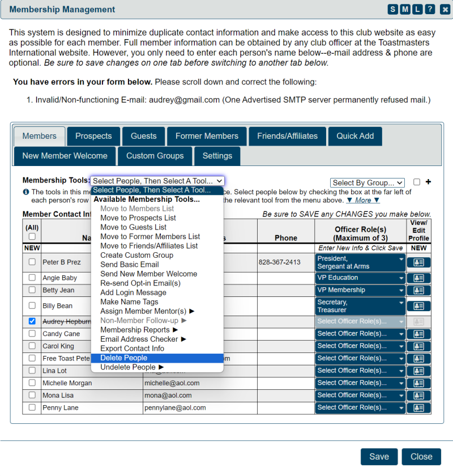Click the pennylane@aol.com email cell
The width and height of the screenshot is (453, 476).
[200, 407]
